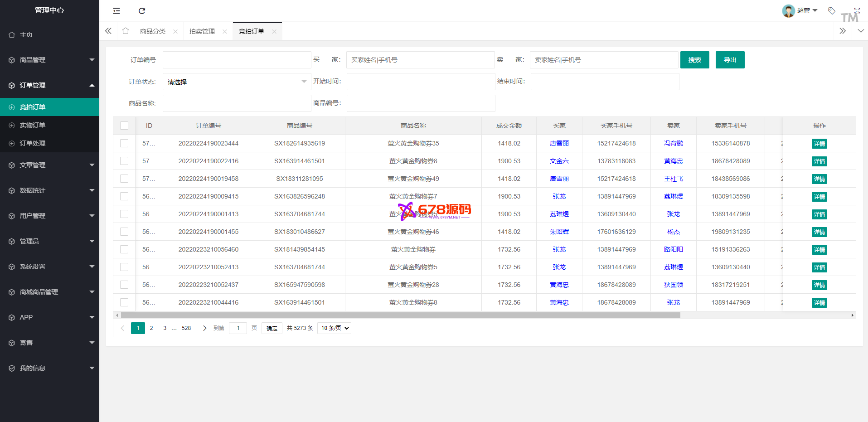Switch to the 拍卖管理 tab
868x422 pixels.
point(202,31)
